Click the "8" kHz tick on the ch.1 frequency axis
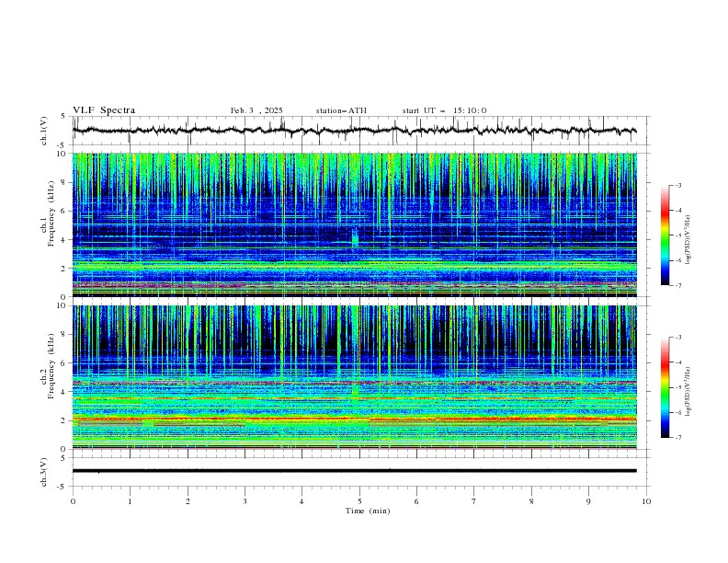728x563 pixels. click(x=63, y=182)
